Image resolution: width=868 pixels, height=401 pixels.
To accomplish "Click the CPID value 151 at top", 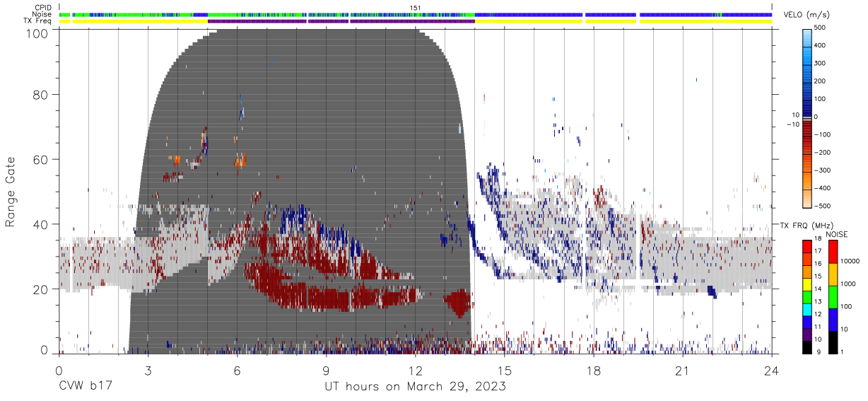I will [x=416, y=8].
